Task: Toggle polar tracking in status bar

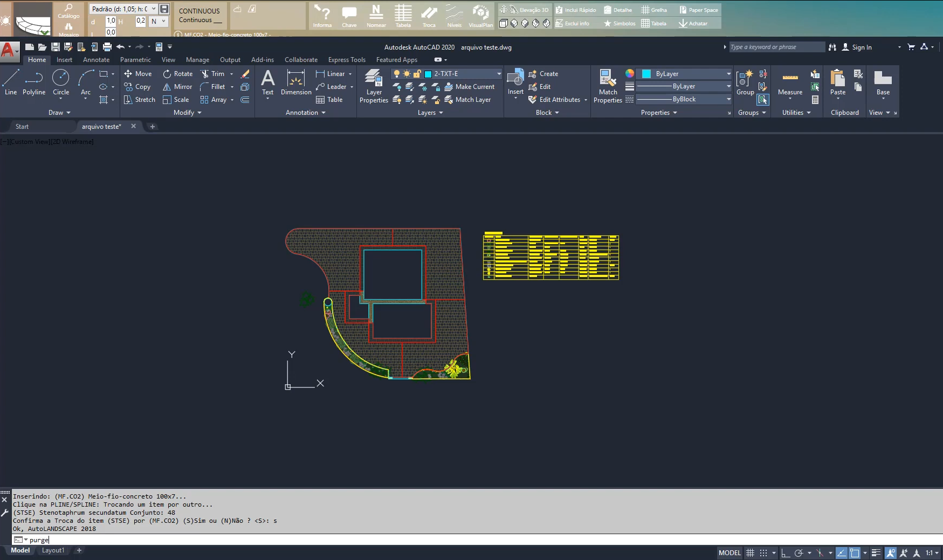Action: coord(799,553)
